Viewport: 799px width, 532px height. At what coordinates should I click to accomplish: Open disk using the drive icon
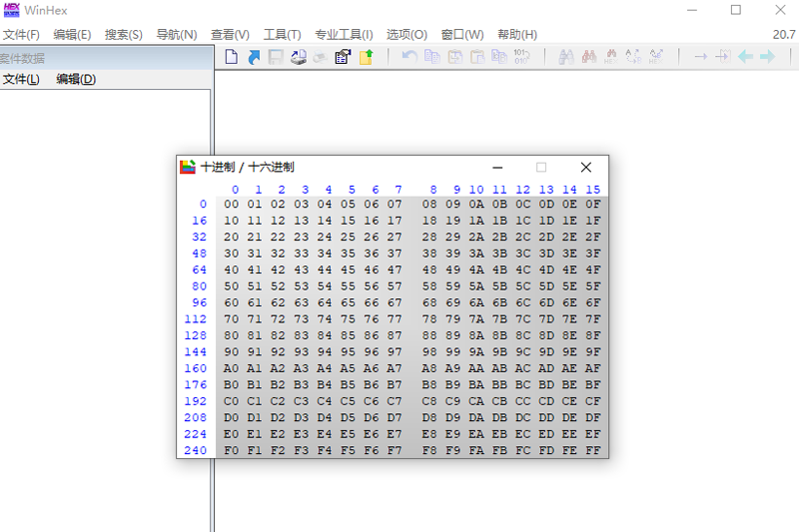pos(299,57)
